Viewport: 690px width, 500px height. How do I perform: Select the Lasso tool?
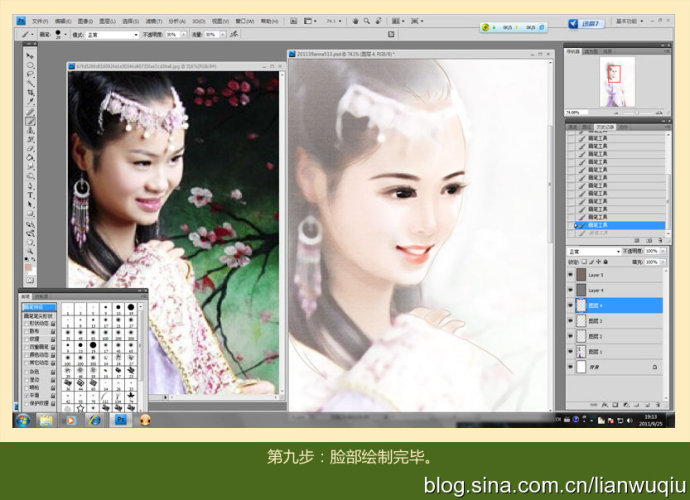pyautogui.click(x=30, y=74)
